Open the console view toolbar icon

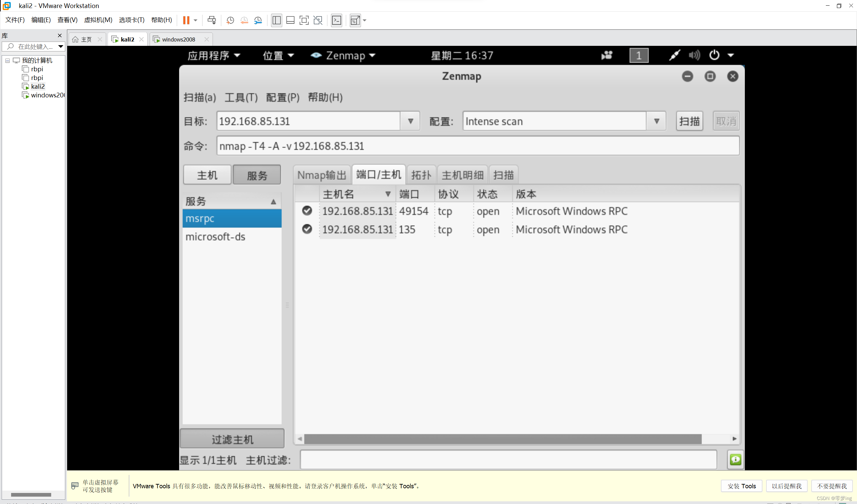pyautogui.click(x=336, y=20)
